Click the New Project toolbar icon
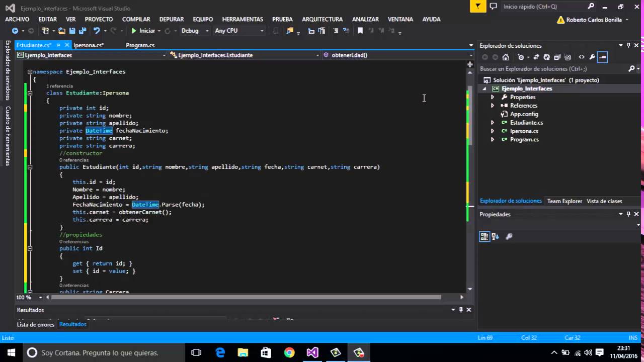Image resolution: width=644 pixels, height=362 pixels. pos(46,31)
